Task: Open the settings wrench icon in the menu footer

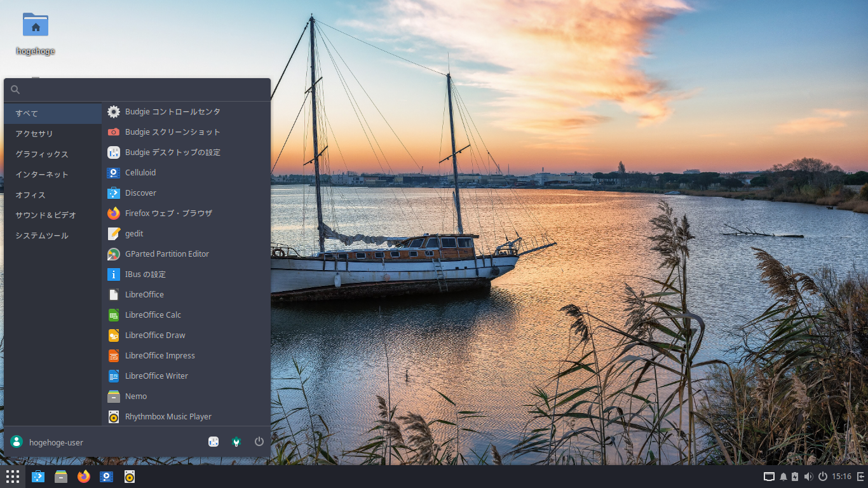Action: [x=236, y=442]
